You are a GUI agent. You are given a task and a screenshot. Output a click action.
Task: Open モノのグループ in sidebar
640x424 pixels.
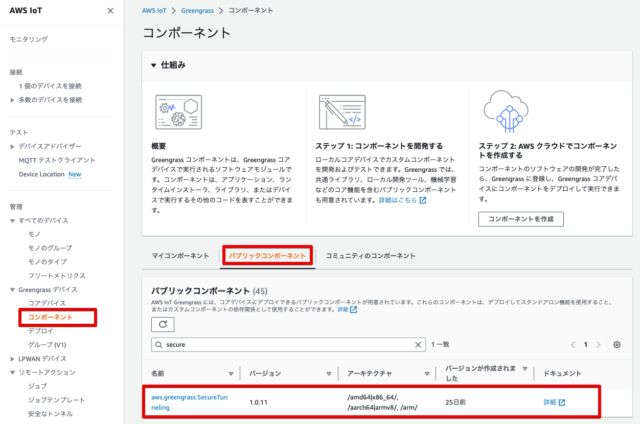click(50, 248)
